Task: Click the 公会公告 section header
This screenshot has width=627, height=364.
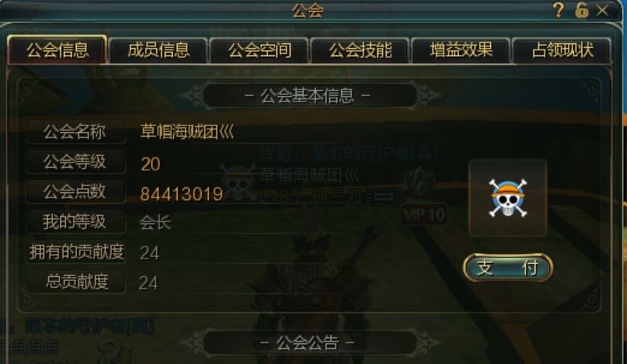Action: click(308, 342)
